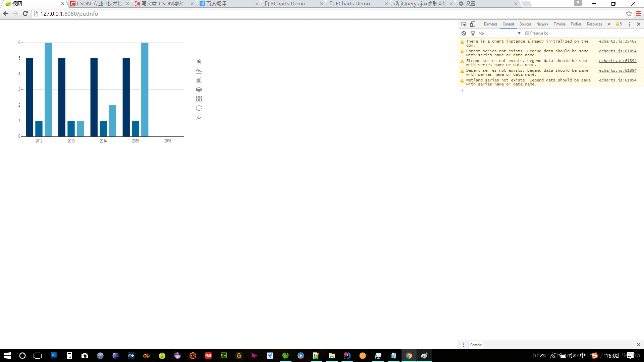The width and height of the screenshot is (644, 362).
Task: Expand more DevTools tabs chevron
Action: (609, 24)
